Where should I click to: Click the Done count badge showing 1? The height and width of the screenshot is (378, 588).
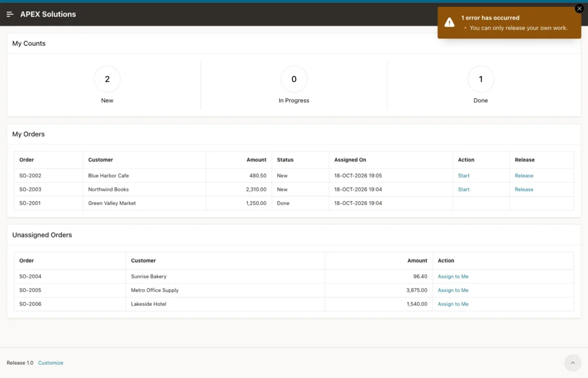[481, 79]
